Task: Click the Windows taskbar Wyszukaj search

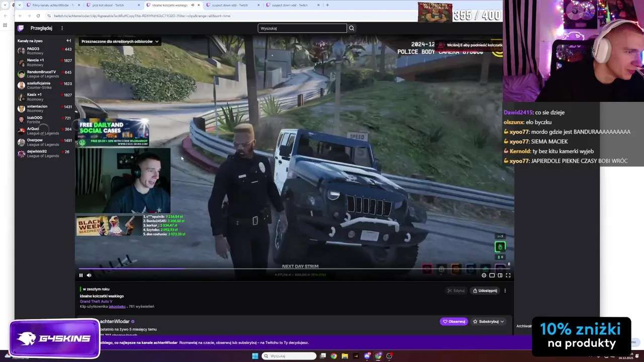Action: click(x=290, y=356)
